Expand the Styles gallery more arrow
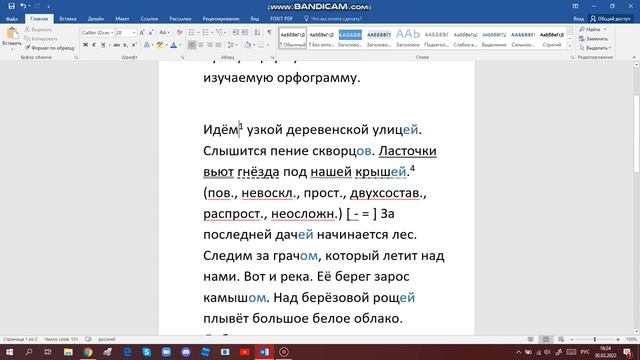This screenshot has width=640, height=360. click(x=570, y=46)
